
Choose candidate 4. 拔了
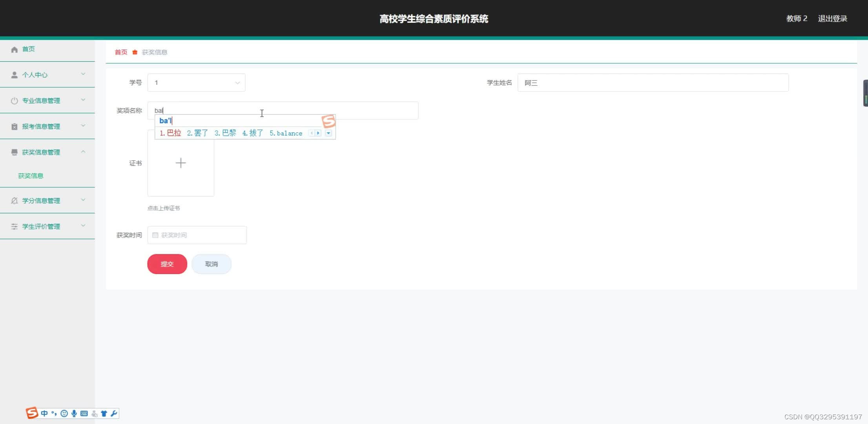coord(253,133)
